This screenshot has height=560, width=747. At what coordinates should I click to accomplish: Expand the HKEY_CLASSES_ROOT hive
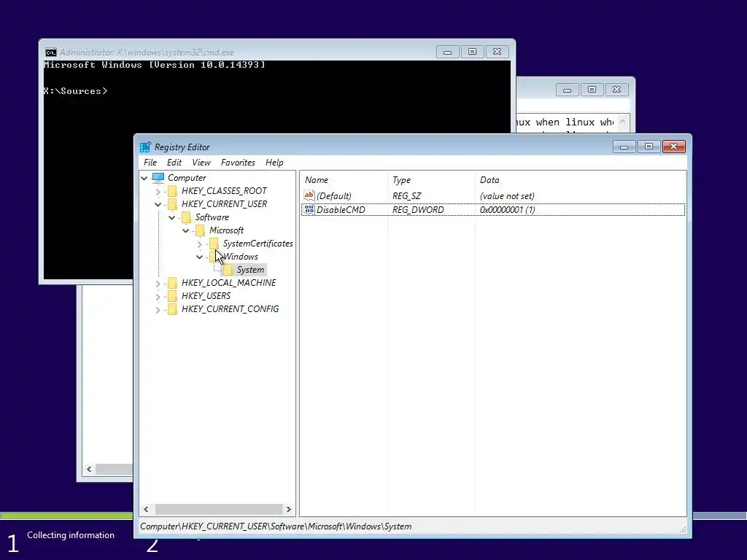click(158, 192)
